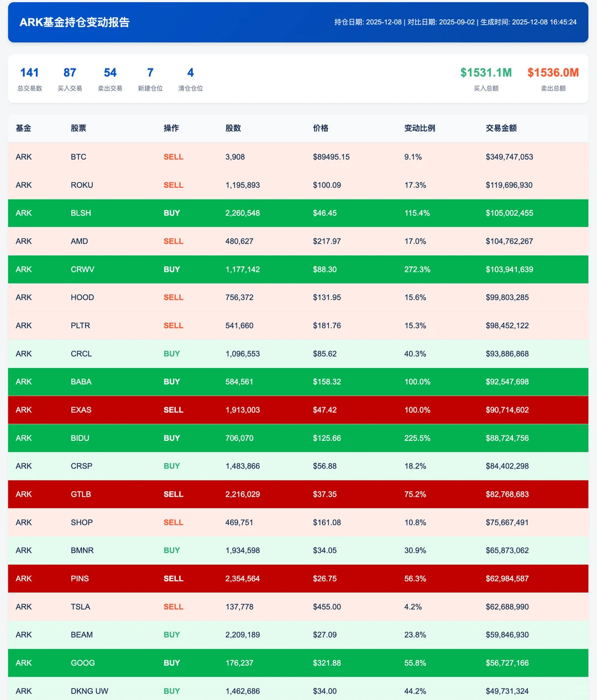Select the 总交易数 stat showing 141
This screenshot has width=597, height=700.
[29, 78]
